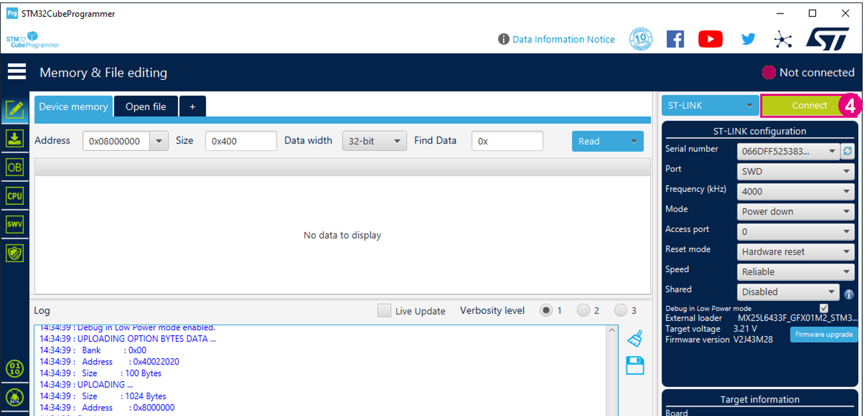This screenshot has width=868, height=416.
Task: Open the hamburger main menu
Action: [17, 72]
